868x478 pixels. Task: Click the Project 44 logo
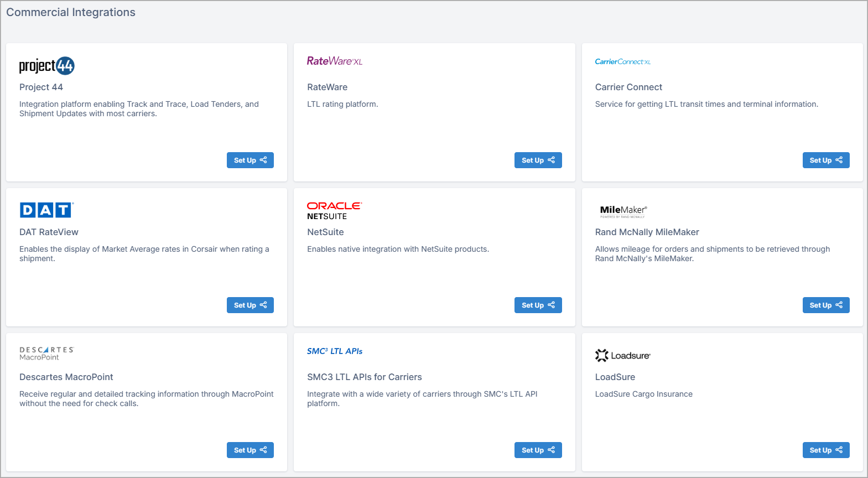coord(47,66)
